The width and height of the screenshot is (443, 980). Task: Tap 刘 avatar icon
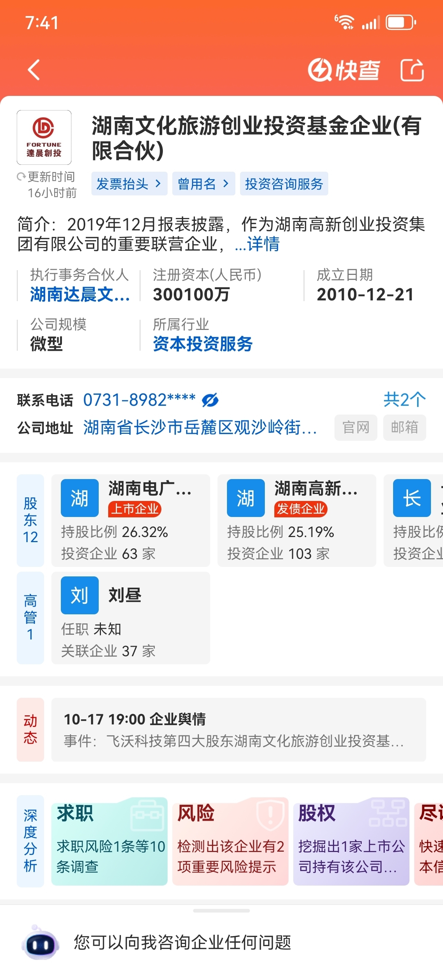(80, 595)
